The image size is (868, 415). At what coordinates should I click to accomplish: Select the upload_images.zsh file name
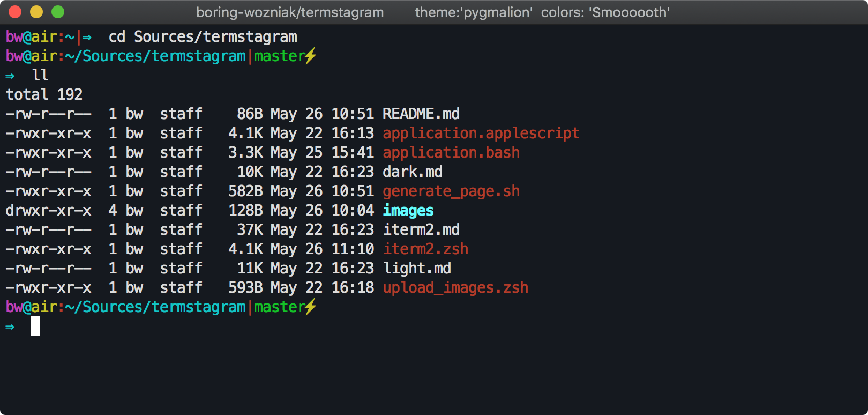[455, 287]
